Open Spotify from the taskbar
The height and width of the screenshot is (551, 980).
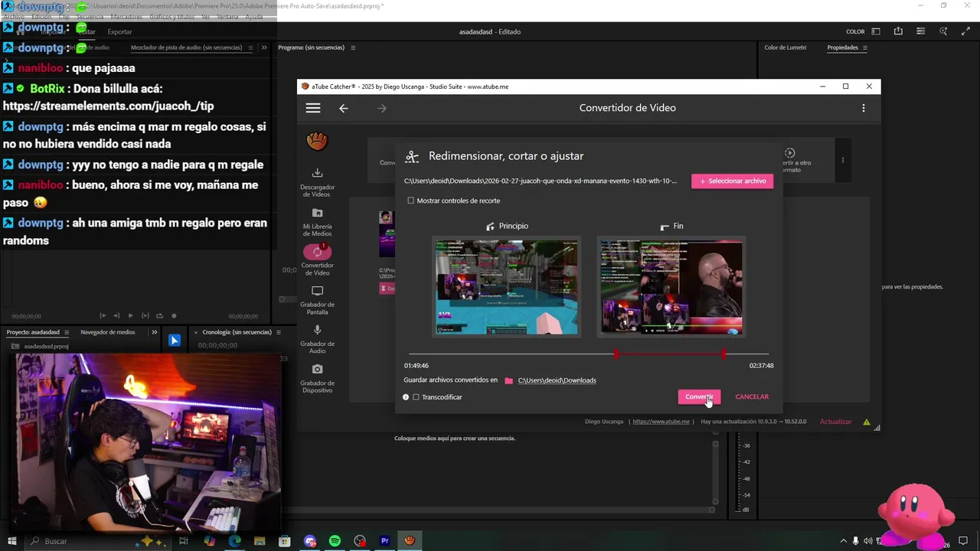(335, 541)
